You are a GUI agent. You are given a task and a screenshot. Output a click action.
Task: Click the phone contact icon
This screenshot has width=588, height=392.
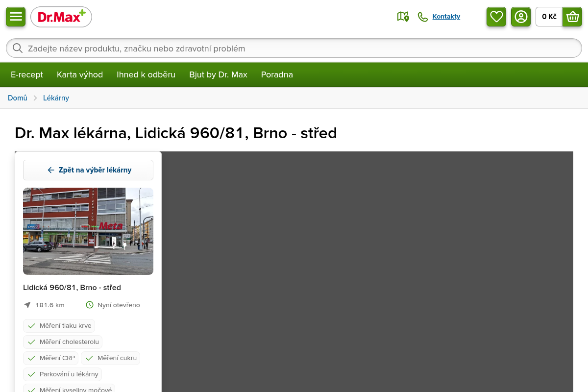click(422, 17)
